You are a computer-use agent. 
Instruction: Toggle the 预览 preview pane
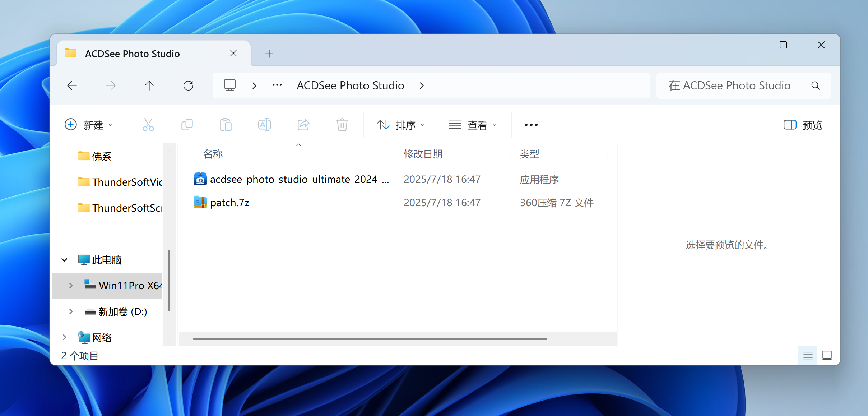click(x=803, y=125)
